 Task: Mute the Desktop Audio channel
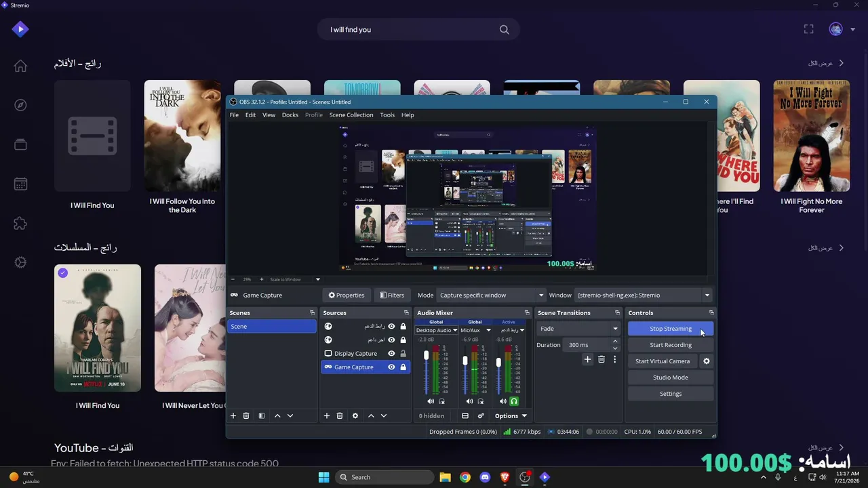coord(431,401)
